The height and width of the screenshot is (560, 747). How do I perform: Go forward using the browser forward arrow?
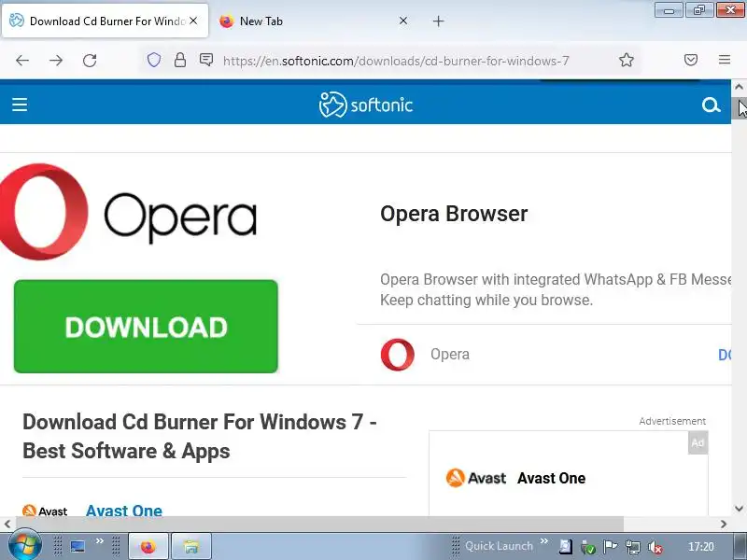[x=56, y=61]
